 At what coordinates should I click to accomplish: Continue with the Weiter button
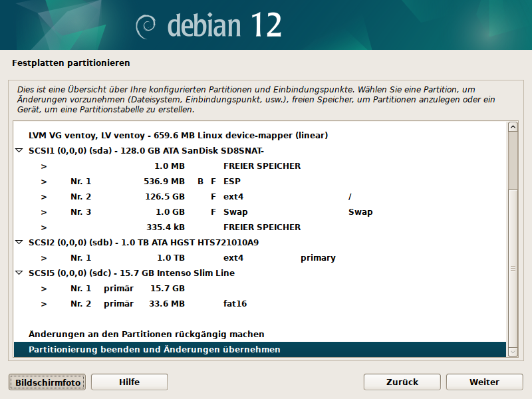(x=485, y=382)
